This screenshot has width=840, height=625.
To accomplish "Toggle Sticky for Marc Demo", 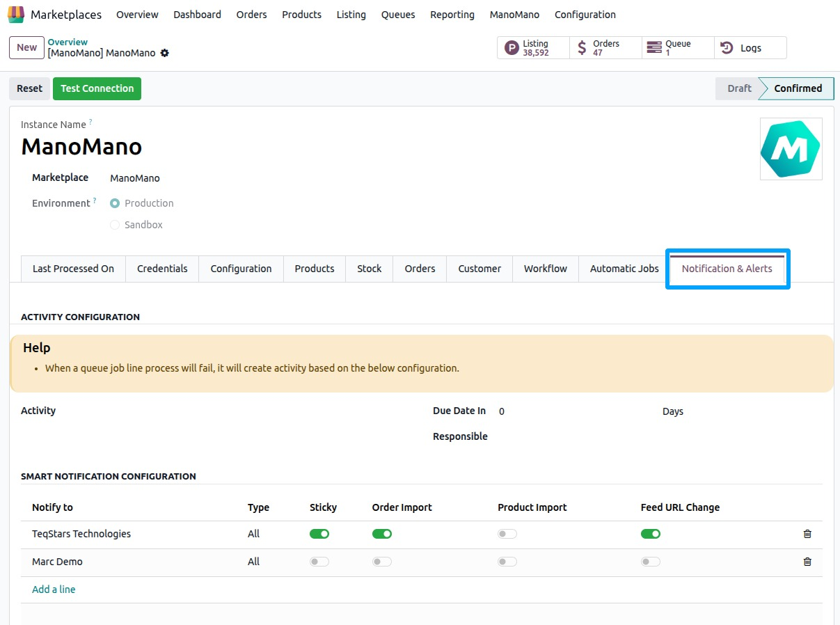I will click(319, 562).
